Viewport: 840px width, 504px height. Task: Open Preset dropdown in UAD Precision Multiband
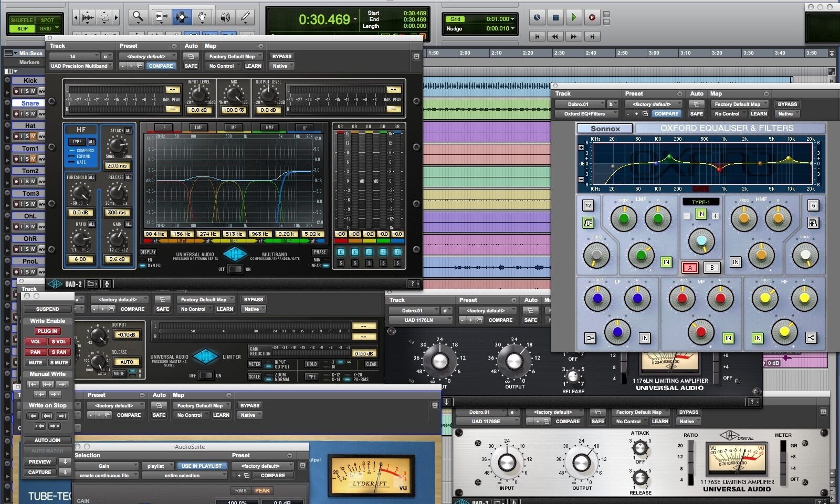tap(148, 57)
